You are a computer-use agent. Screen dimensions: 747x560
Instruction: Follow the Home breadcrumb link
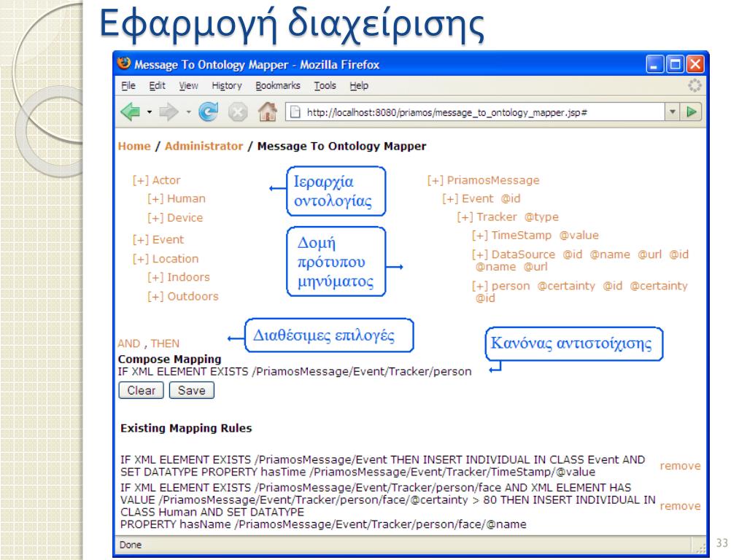[134, 146]
